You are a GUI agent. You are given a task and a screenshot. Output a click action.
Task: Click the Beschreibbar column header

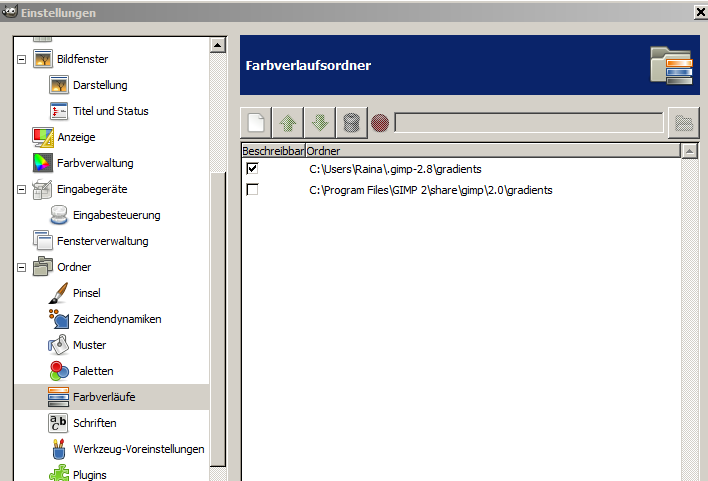[273, 151]
